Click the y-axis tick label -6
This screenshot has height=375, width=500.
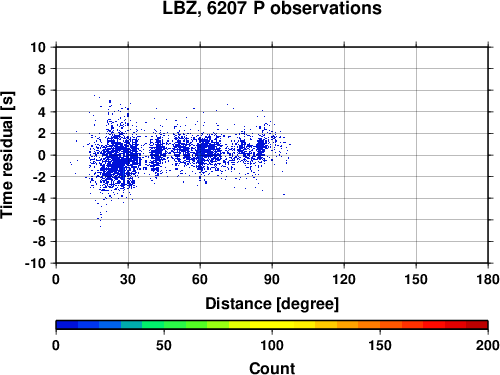pos(39,220)
